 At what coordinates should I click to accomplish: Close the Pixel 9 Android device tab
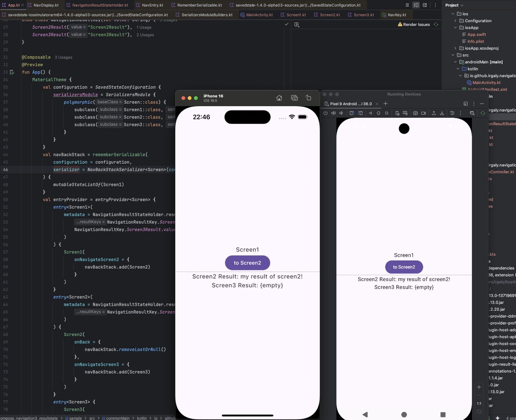(x=378, y=104)
